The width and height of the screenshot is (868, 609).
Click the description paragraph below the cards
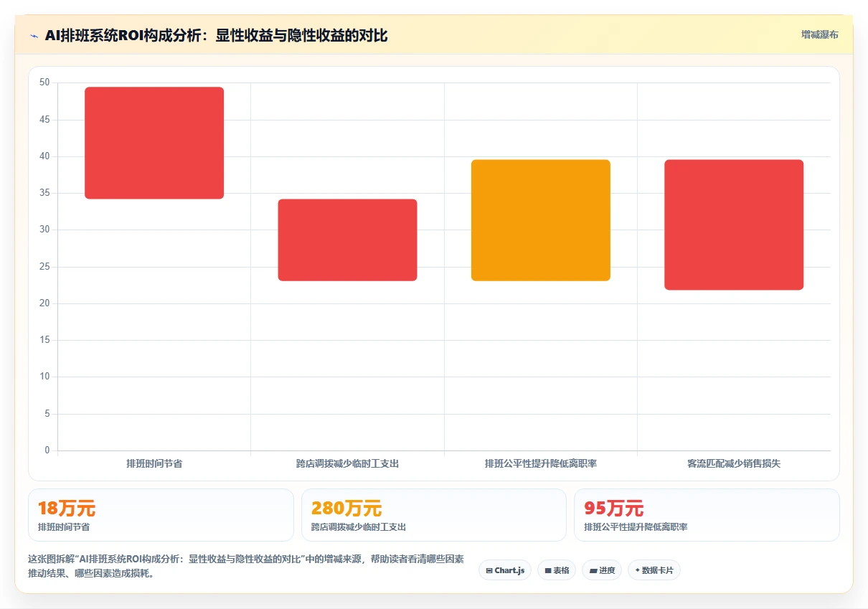(x=246, y=566)
